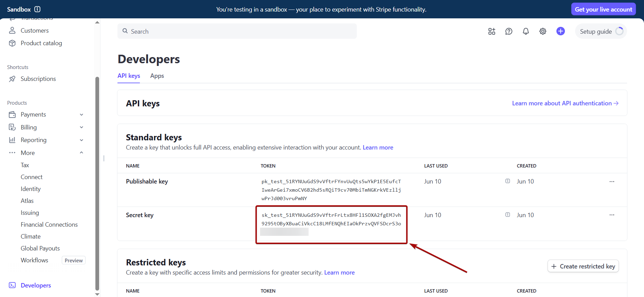Open Atlas in sidebar

[27, 201]
